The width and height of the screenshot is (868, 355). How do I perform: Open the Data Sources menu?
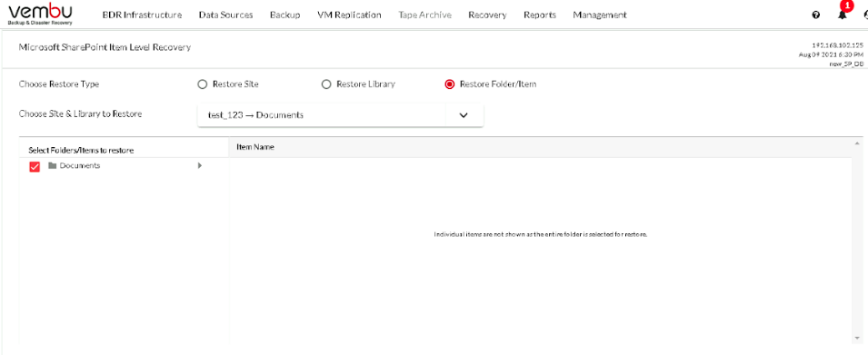click(x=225, y=15)
